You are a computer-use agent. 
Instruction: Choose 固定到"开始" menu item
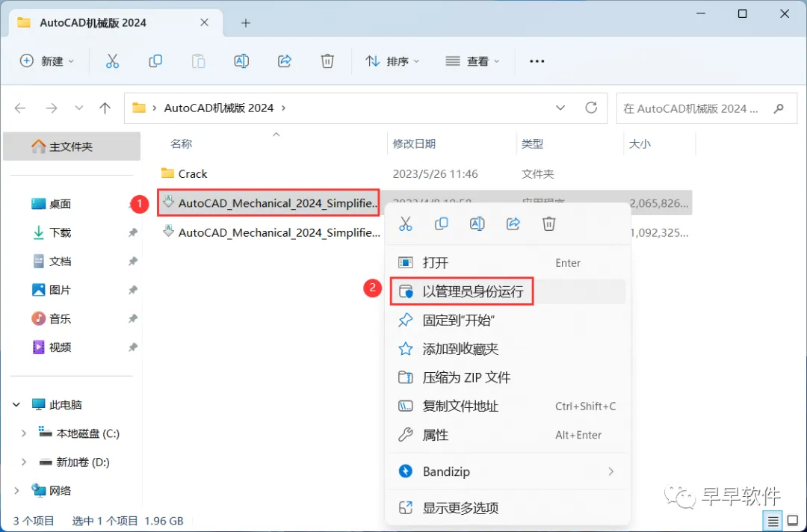[507, 321]
